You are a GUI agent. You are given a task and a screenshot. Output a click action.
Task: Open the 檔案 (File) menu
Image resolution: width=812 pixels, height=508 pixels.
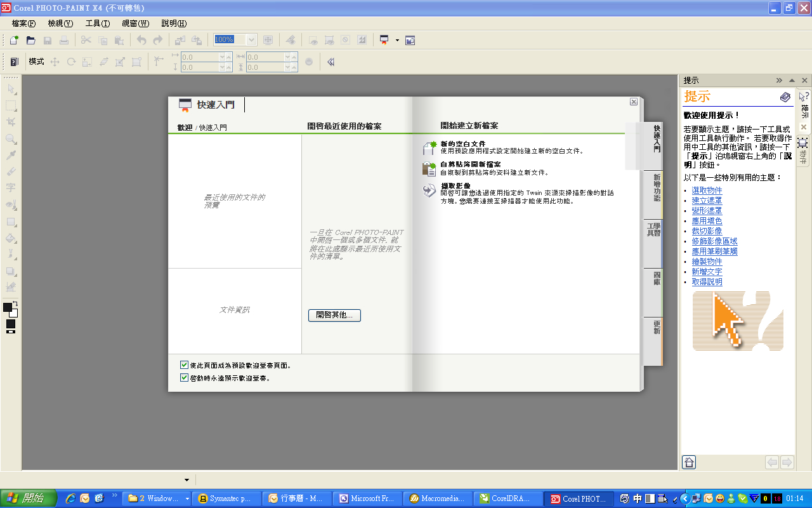point(23,23)
